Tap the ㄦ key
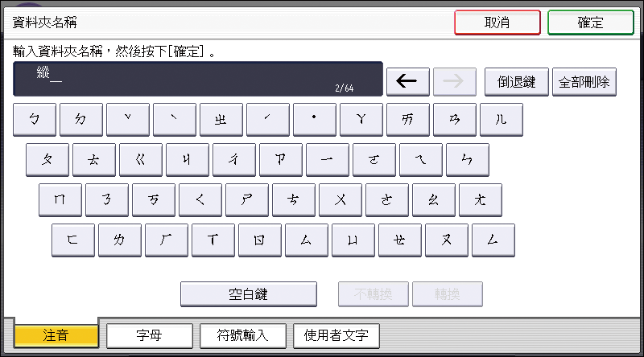This screenshot has height=357, width=644. point(501,120)
